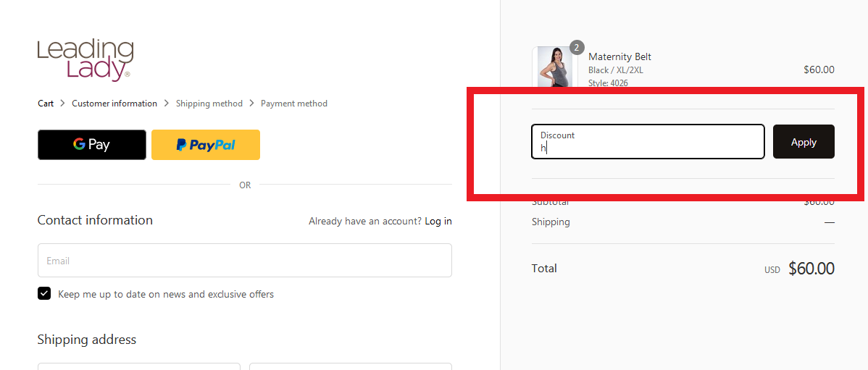
Task: Pay with the Google Pay button
Action: (x=92, y=145)
